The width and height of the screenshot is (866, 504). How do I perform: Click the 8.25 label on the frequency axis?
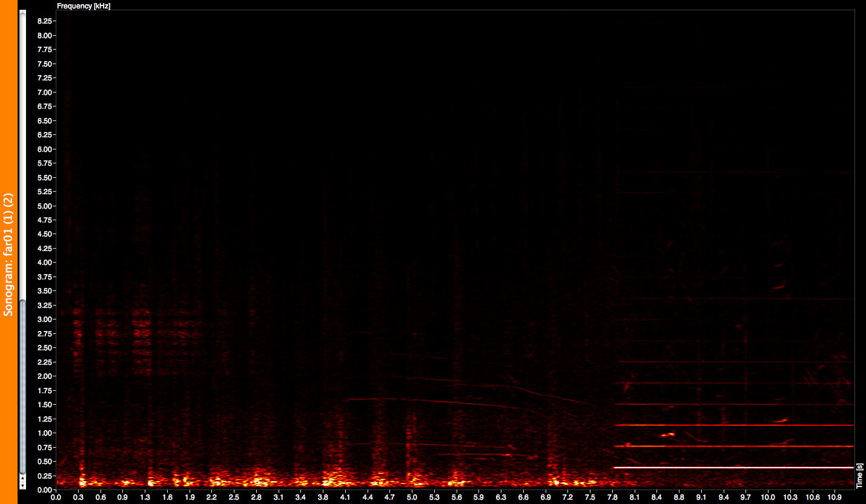pos(45,21)
